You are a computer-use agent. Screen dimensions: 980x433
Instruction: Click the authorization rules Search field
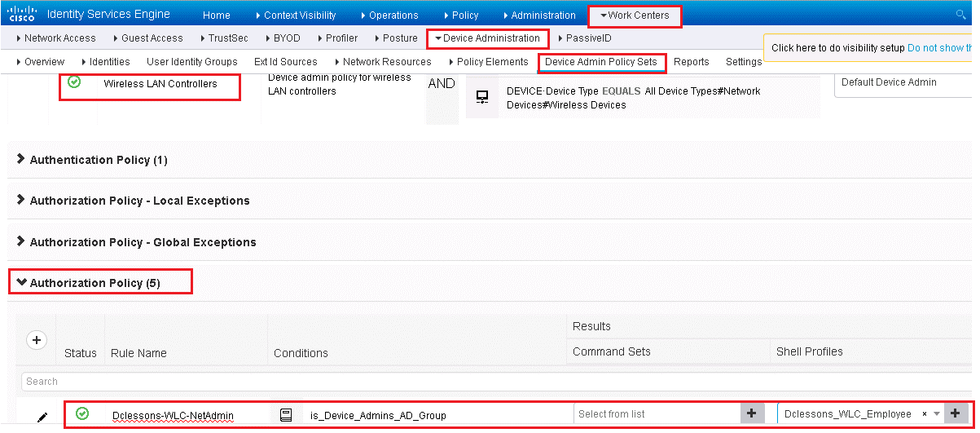click(x=497, y=381)
